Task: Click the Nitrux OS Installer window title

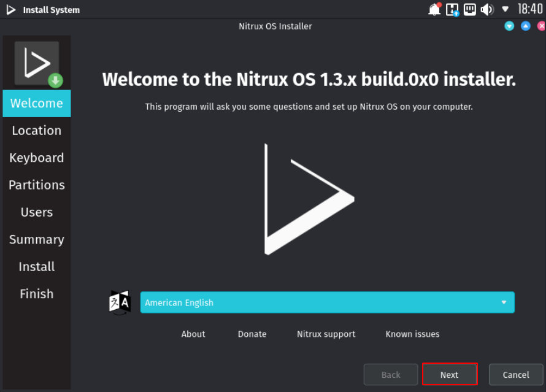Action: pyautogui.click(x=275, y=26)
